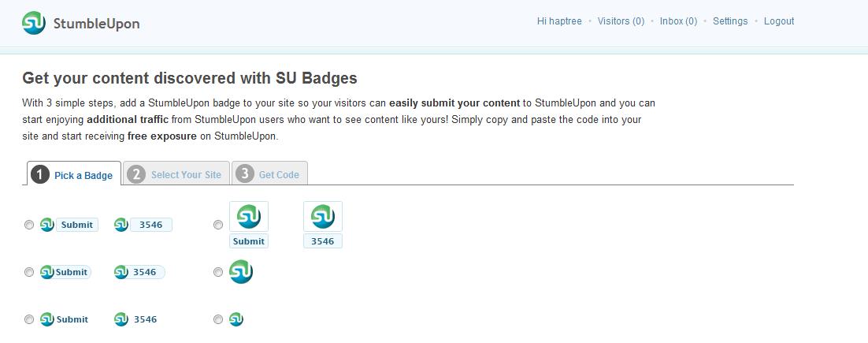Click the rectangular Submit badge with SU icon
This screenshot has width=868, height=343.
click(69, 225)
